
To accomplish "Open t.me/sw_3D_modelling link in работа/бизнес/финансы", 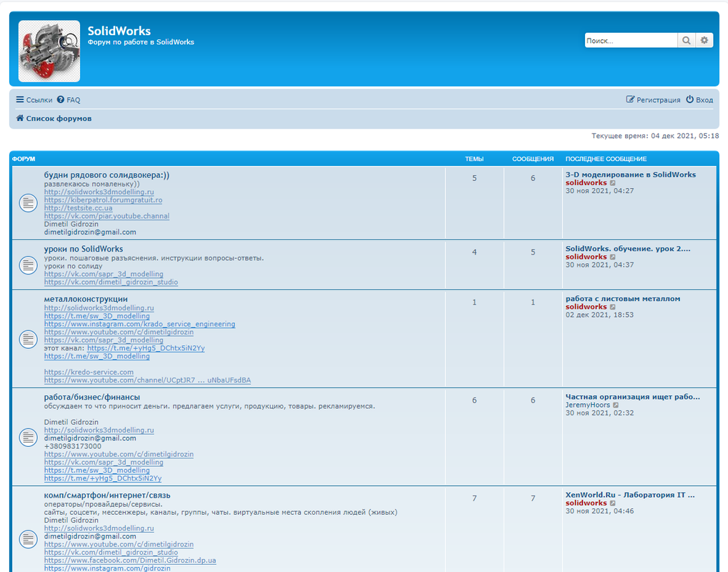I will click(x=96, y=470).
